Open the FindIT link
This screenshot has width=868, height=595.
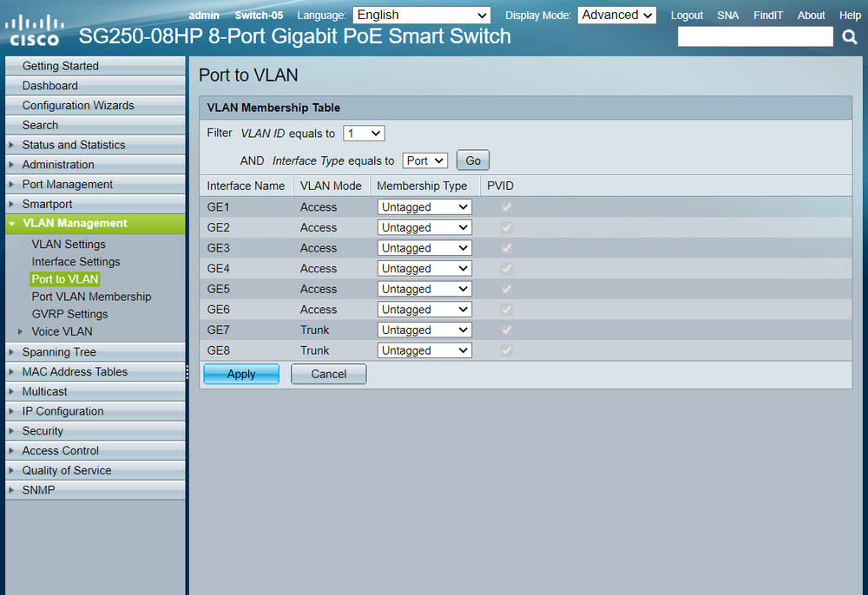click(768, 16)
